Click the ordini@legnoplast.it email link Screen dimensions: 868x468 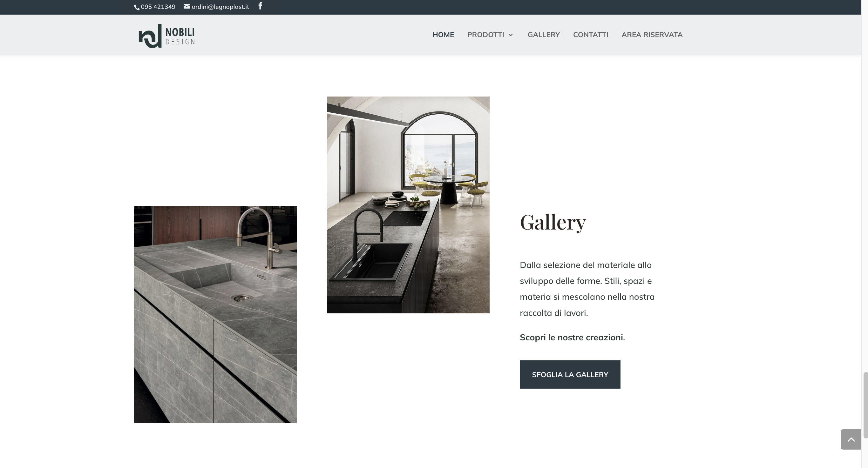click(220, 7)
